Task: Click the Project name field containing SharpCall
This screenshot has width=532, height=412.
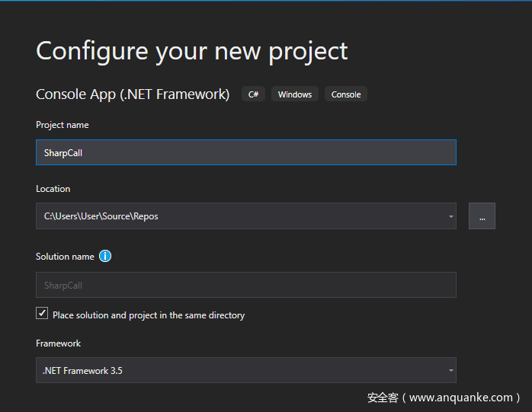Action: pyautogui.click(x=245, y=152)
